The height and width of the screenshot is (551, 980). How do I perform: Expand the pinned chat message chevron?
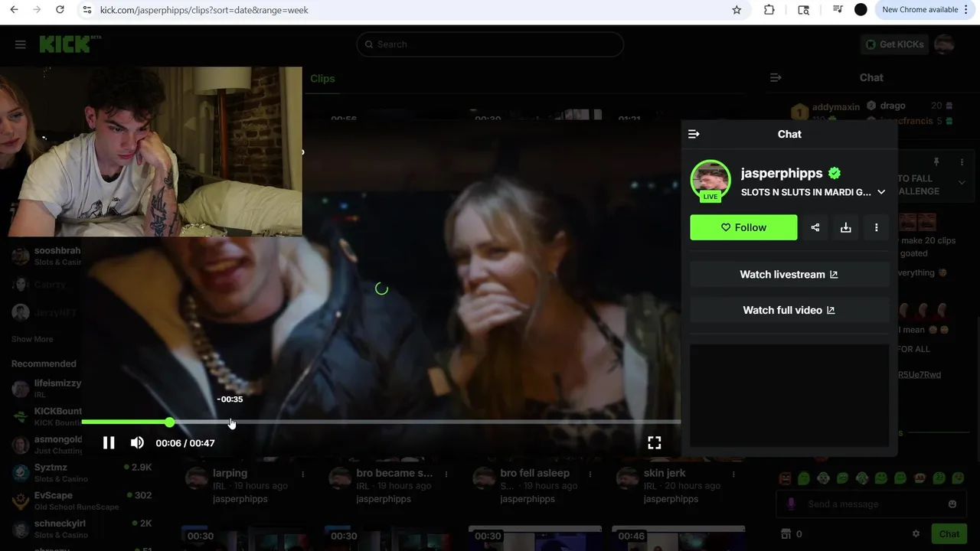(x=962, y=183)
